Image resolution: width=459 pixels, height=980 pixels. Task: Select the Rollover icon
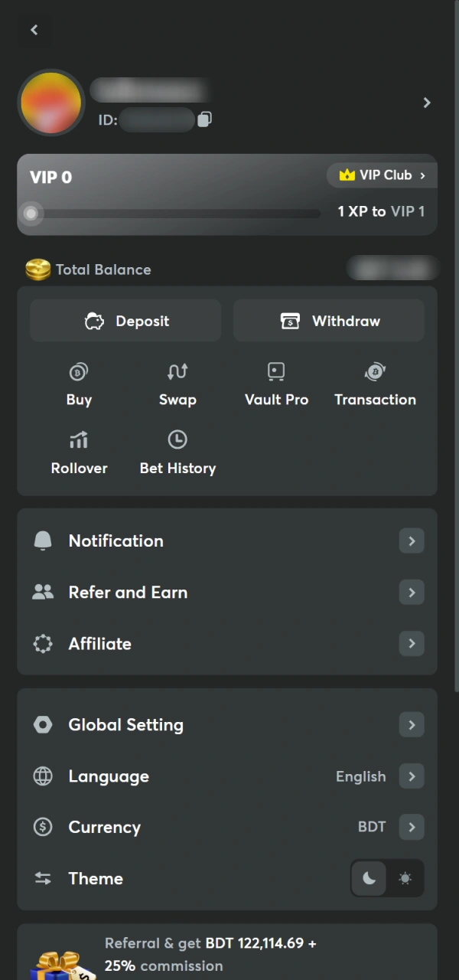pyautogui.click(x=79, y=440)
